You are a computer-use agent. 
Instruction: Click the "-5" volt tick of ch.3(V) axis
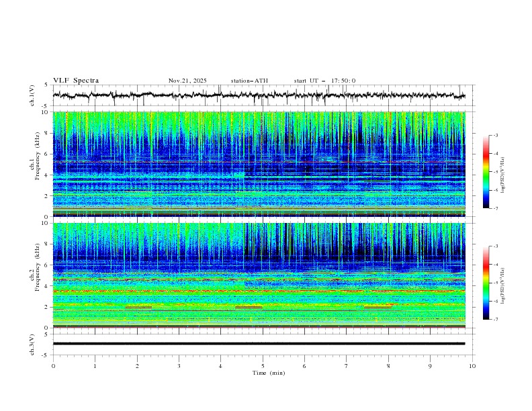46,355
